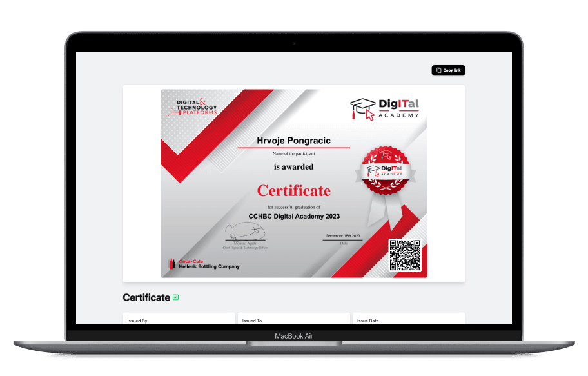The width and height of the screenshot is (588, 376).
Task: Click the red Digital Academy ribbon seal
Action: (386, 170)
